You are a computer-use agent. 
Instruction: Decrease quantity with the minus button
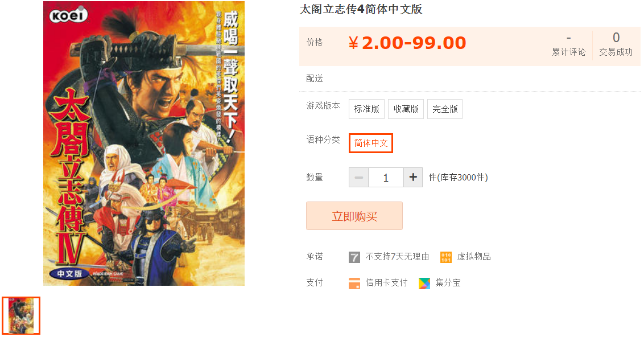click(358, 178)
